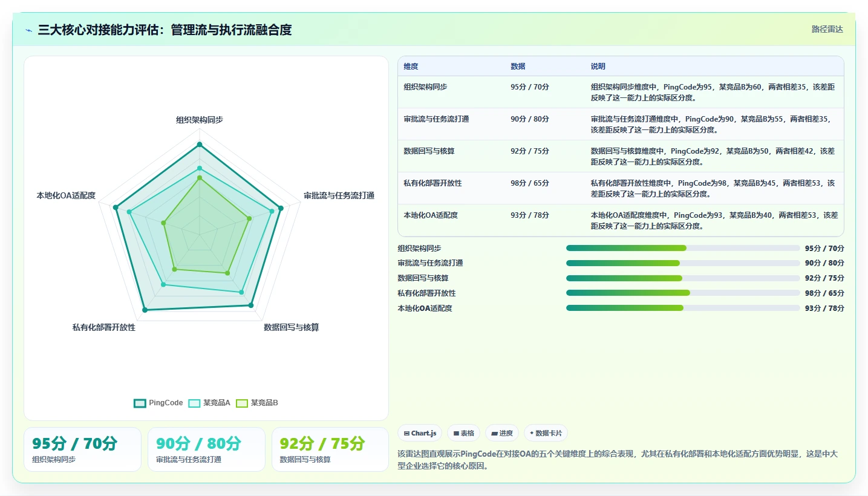Click the 本地化OA适配度 label in progress list
This screenshot has height=496, width=868.
(x=425, y=308)
